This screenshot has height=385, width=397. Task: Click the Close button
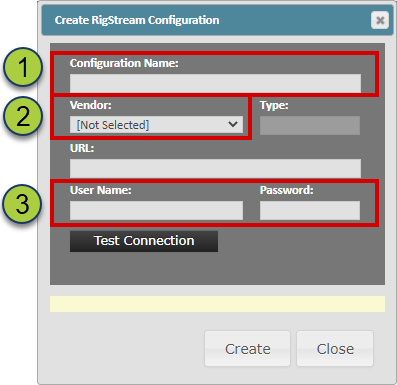[x=335, y=349]
